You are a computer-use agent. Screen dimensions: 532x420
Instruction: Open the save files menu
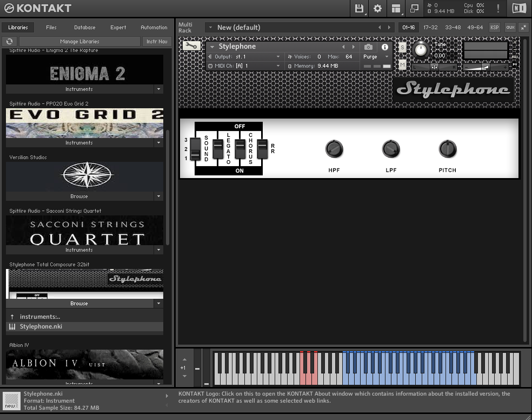coord(359,9)
